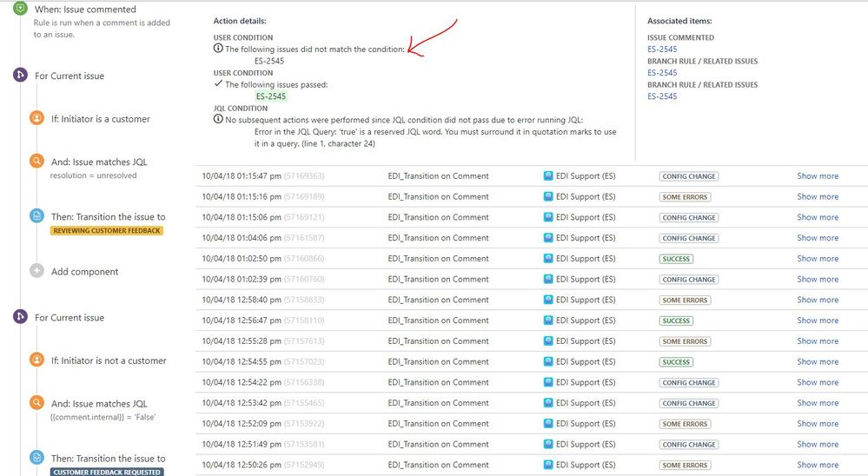Click the EDI Support project icon in 01:15:47 pm row
This screenshot has width=868, height=476.
pyautogui.click(x=548, y=176)
